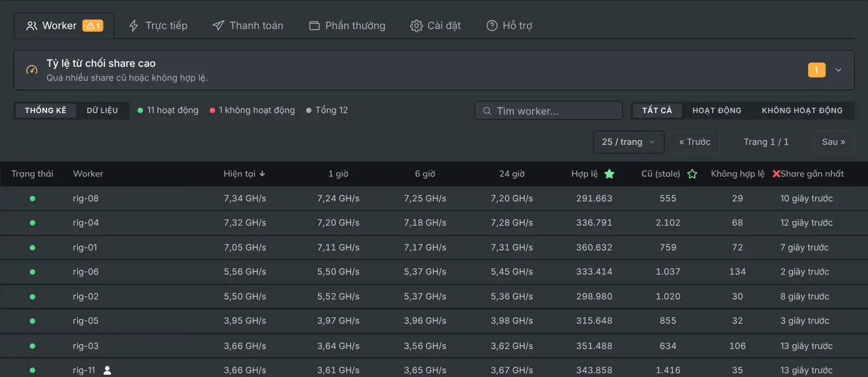
Task: Filter by HOẠT ĐỘNG workers
Action: click(x=717, y=110)
